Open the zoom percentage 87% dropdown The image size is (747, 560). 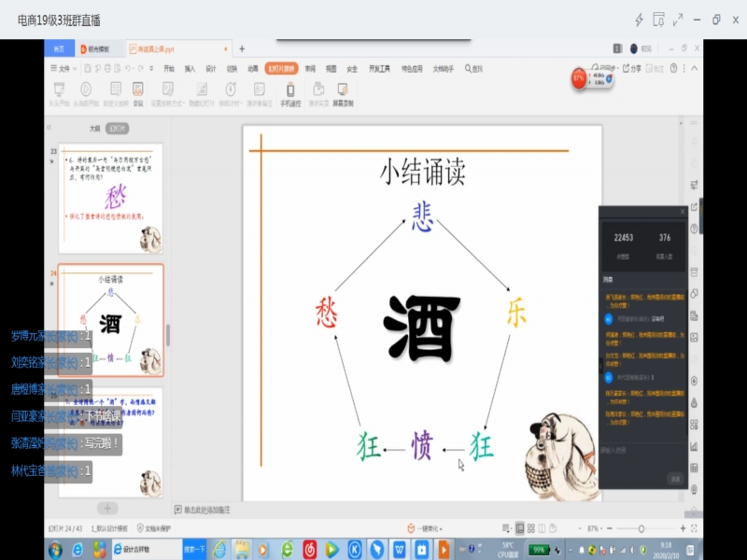point(595,528)
